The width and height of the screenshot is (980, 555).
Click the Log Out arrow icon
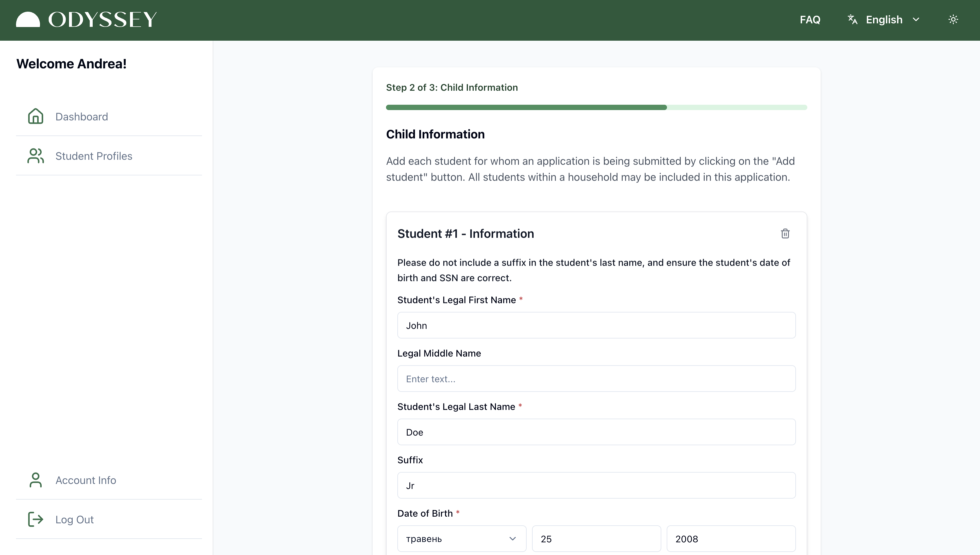point(36,519)
